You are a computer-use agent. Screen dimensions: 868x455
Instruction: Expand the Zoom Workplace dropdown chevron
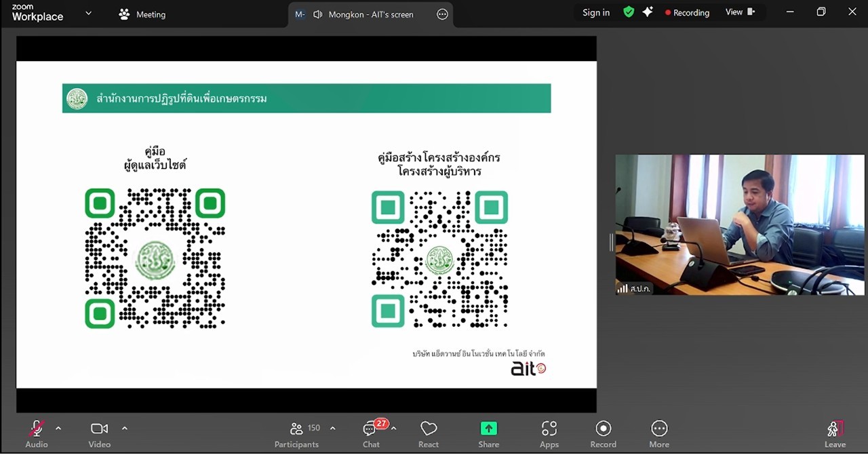pos(88,14)
